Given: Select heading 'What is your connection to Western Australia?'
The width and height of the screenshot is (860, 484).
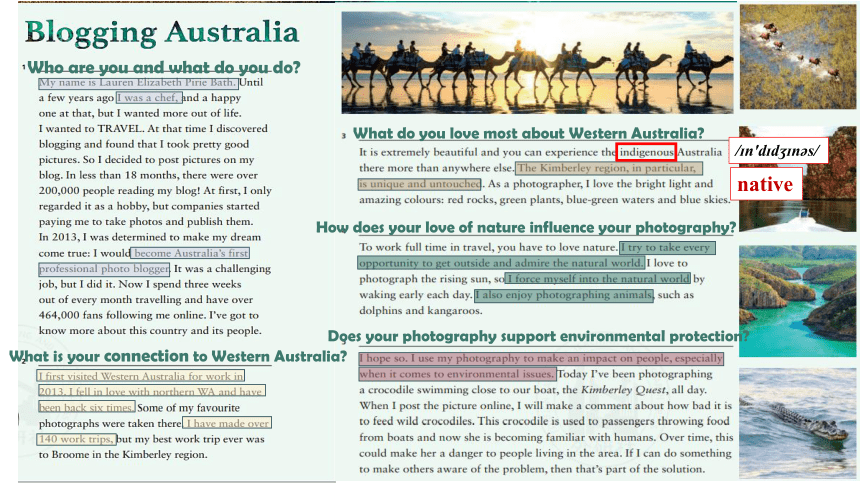Looking at the screenshot, I should (178, 357).
